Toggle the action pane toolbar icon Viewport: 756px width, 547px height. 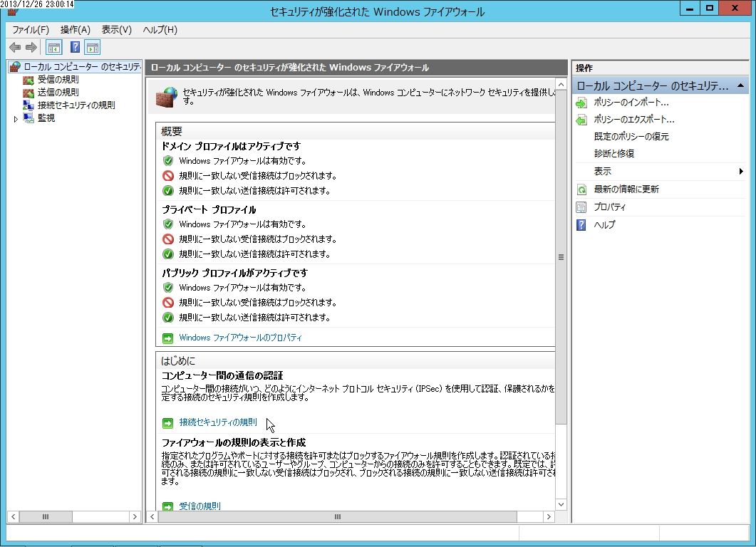coord(93,47)
